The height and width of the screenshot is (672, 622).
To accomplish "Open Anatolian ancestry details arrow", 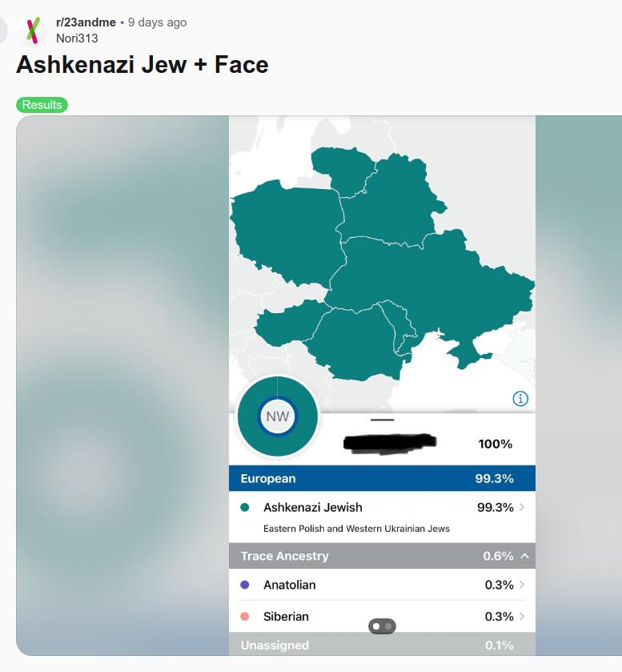I will tap(523, 585).
